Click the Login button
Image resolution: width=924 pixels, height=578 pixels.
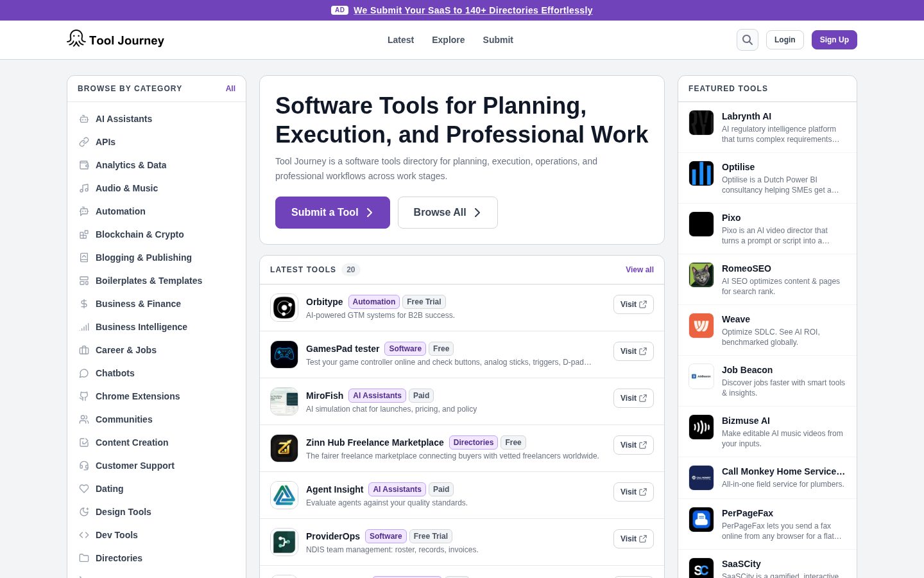tap(785, 40)
